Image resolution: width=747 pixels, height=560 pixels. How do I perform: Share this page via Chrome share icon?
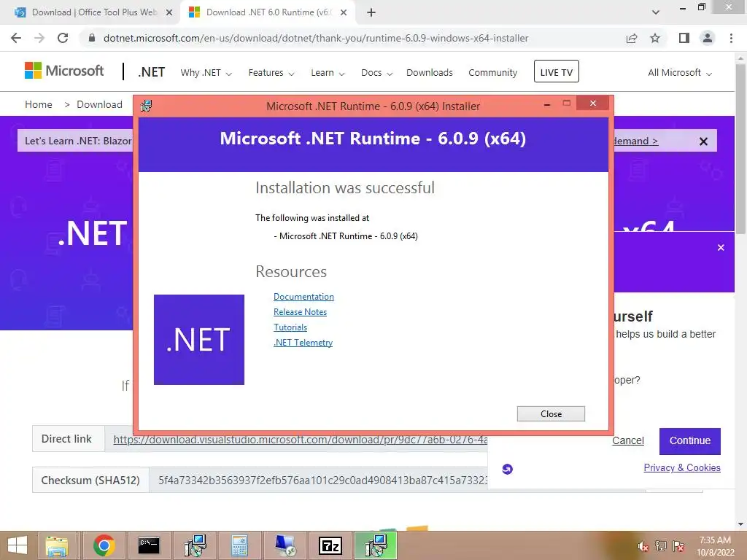(x=632, y=38)
